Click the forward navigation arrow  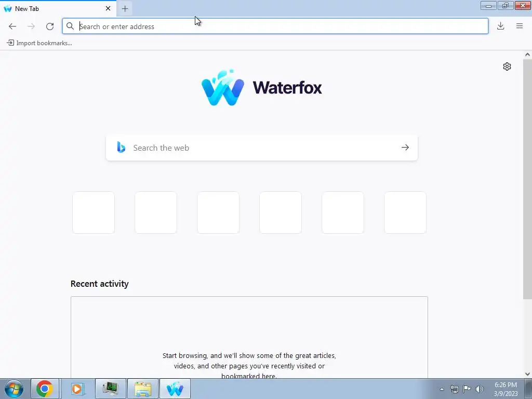click(x=31, y=26)
